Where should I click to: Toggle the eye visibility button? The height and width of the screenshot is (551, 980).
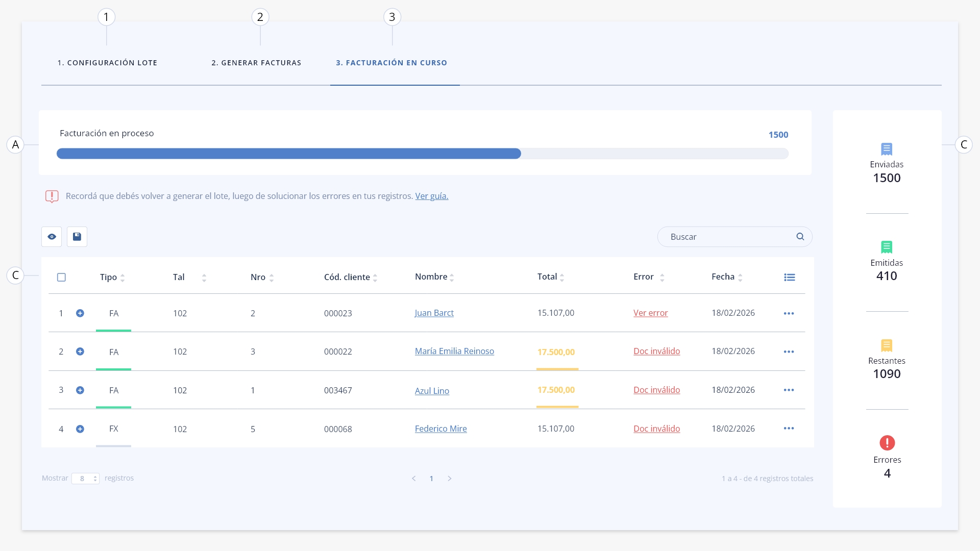52,237
